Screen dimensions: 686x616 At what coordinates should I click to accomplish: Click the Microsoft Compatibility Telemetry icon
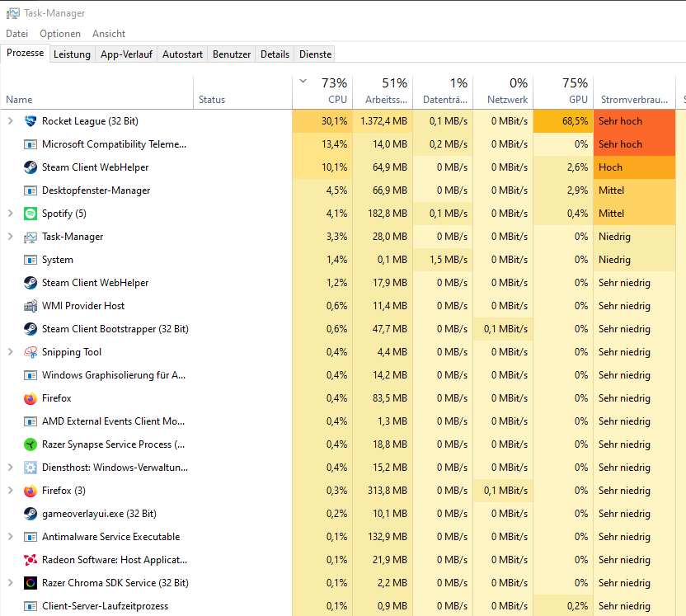[31, 144]
